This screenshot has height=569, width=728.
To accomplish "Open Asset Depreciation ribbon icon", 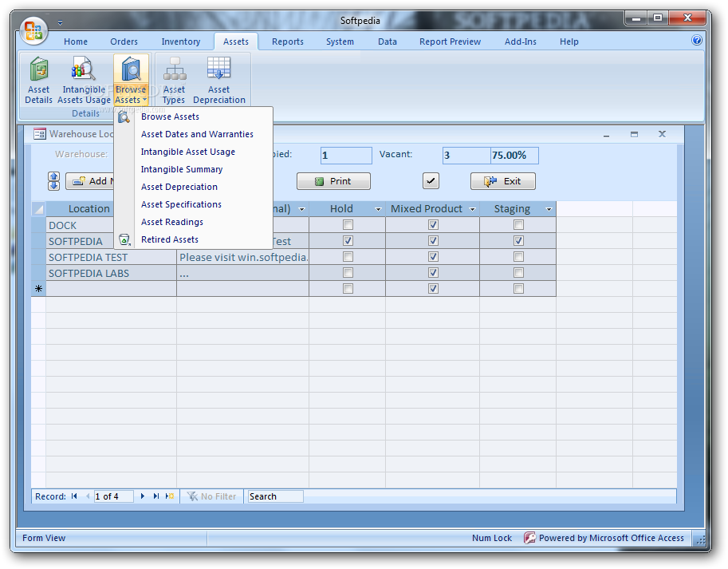I will 219,80.
